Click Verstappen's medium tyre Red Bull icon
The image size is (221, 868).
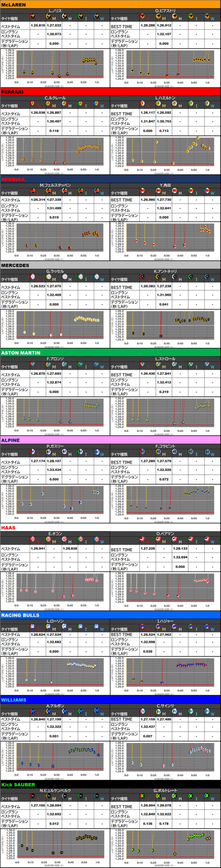[48, 191]
